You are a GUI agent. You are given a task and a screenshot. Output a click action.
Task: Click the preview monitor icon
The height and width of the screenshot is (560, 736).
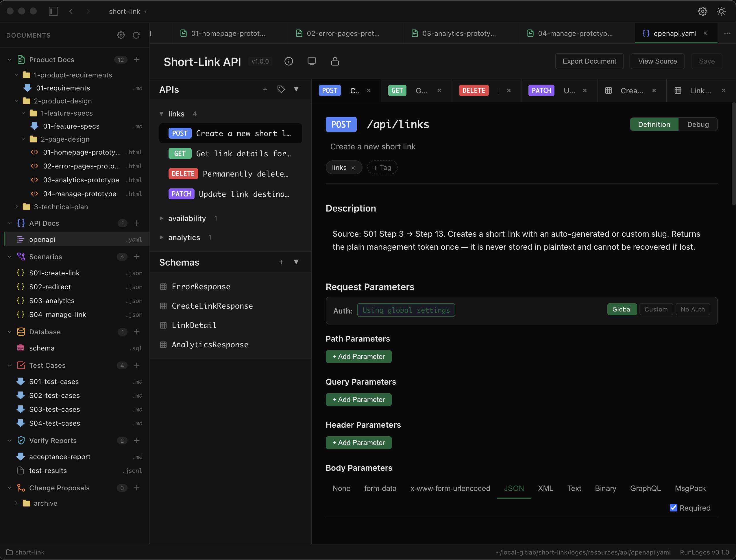coord(312,61)
